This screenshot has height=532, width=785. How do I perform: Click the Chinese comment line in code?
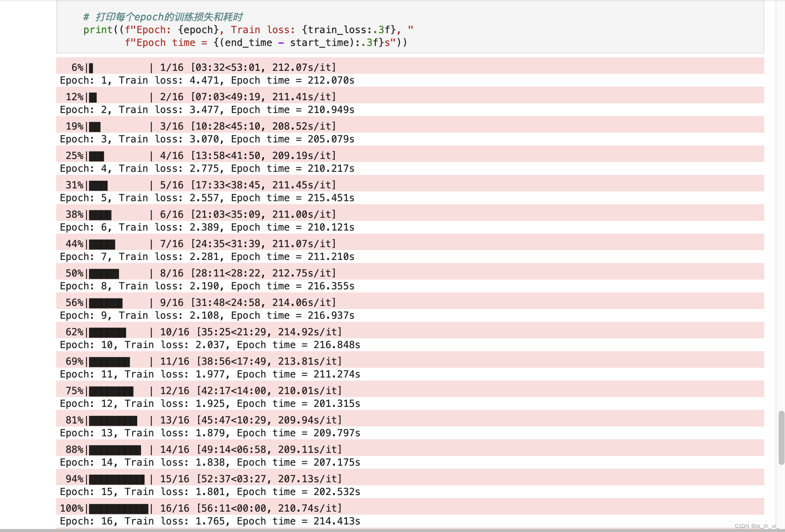pos(162,17)
